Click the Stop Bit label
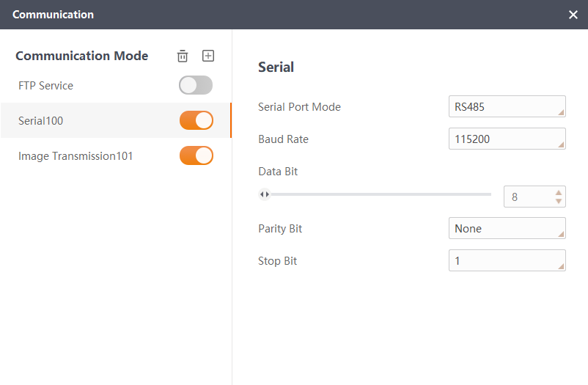The width and height of the screenshot is (588, 385). (277, 261)
